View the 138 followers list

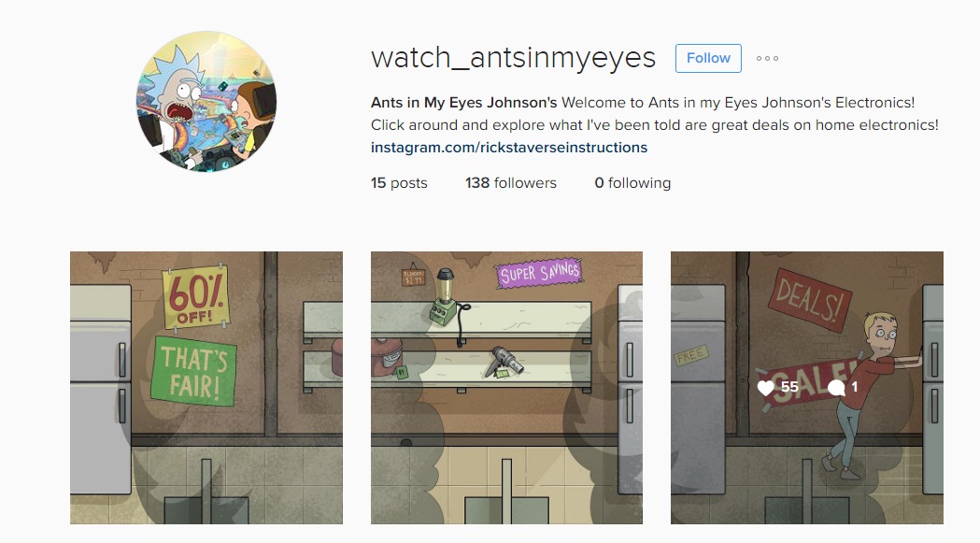pyautogui.click(x=511, y=182)
